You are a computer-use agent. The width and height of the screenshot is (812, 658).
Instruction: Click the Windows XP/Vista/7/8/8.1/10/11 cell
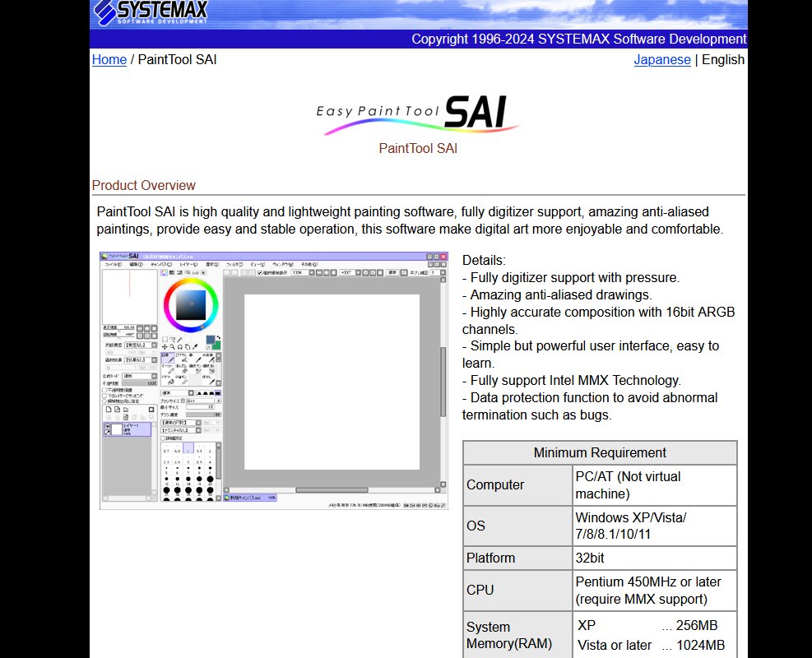(655, 526)
